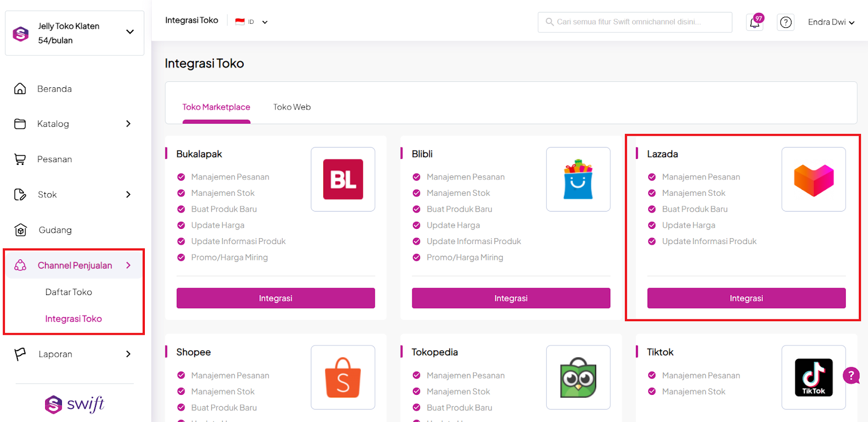Click Shopee Manajemen Pesanan checkmark
868x422 pixels.
tap(181, 375)
